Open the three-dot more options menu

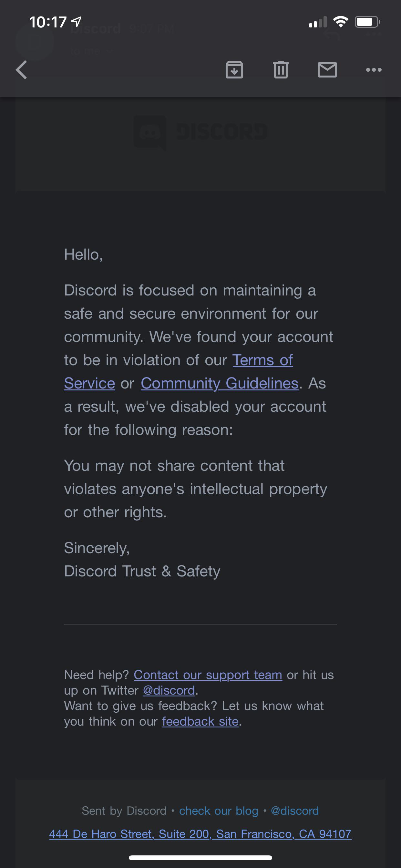[374, 70]
